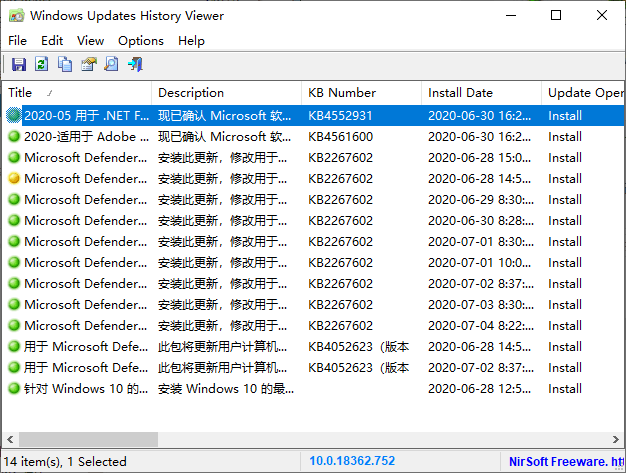Open the View menu
This screenshot has width=626, height=473.
[91, 41]
